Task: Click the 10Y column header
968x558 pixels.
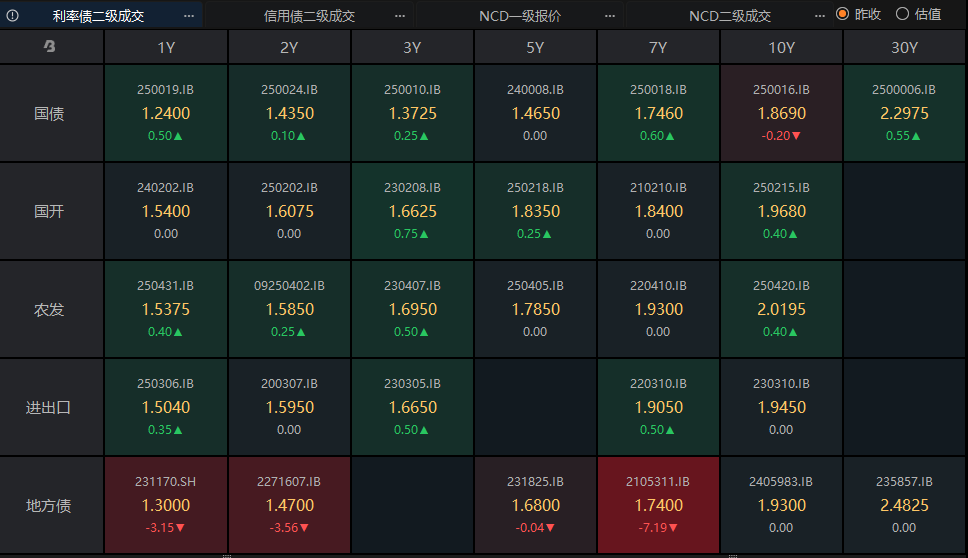Action: 781,47
